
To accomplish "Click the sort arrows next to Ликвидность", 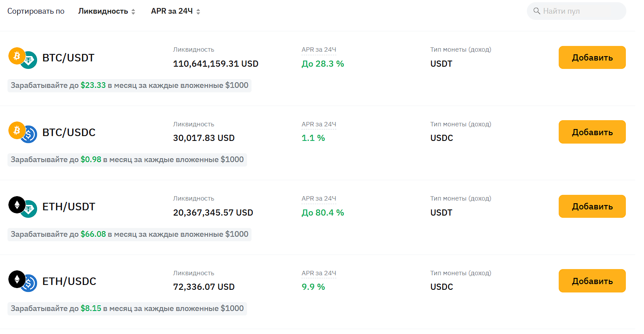I will click(x=133, y=11).
